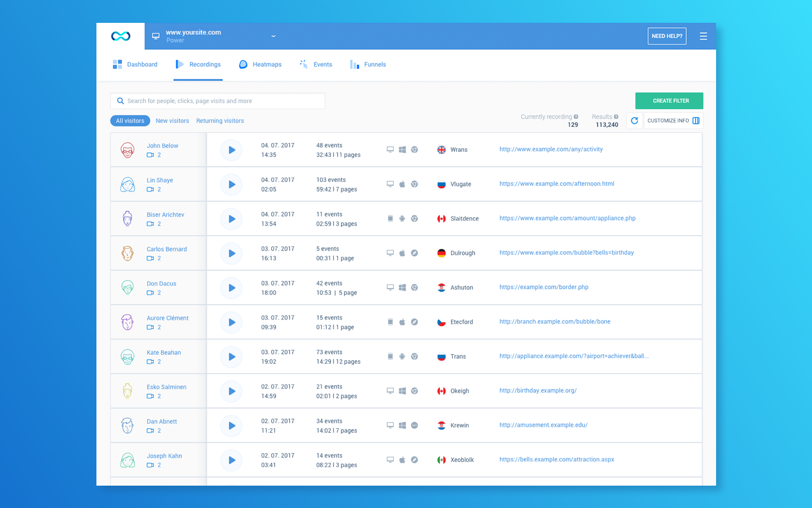Open the hamburger menu
This screenshot has height=508, width=812.
point(703,36)
